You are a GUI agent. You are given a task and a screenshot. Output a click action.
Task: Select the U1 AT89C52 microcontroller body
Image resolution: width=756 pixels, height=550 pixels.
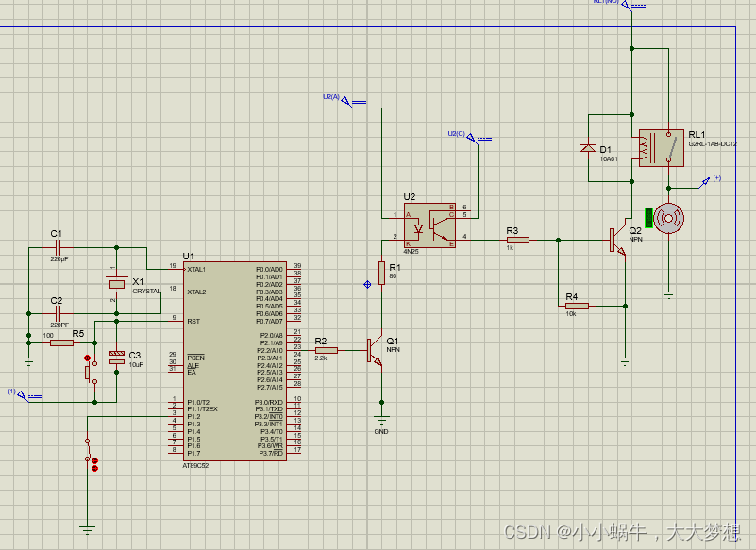[235, 361]
